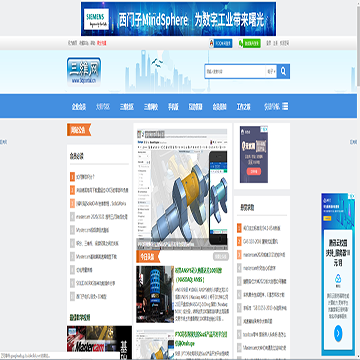Screen dimensions: 360x360
Task: Open the first ranked post in left list
Action: (x=86, y=177)
